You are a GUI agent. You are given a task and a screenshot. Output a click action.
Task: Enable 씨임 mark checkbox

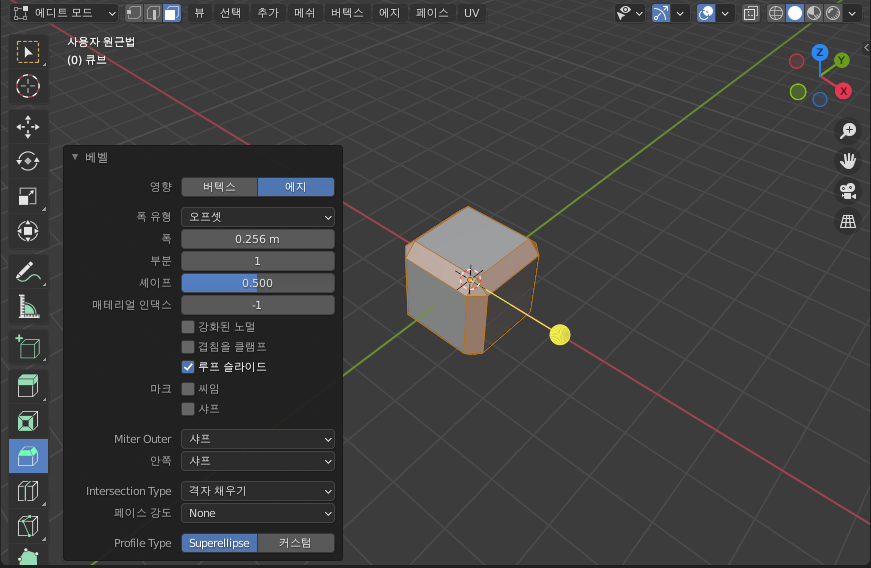point(188,389)
